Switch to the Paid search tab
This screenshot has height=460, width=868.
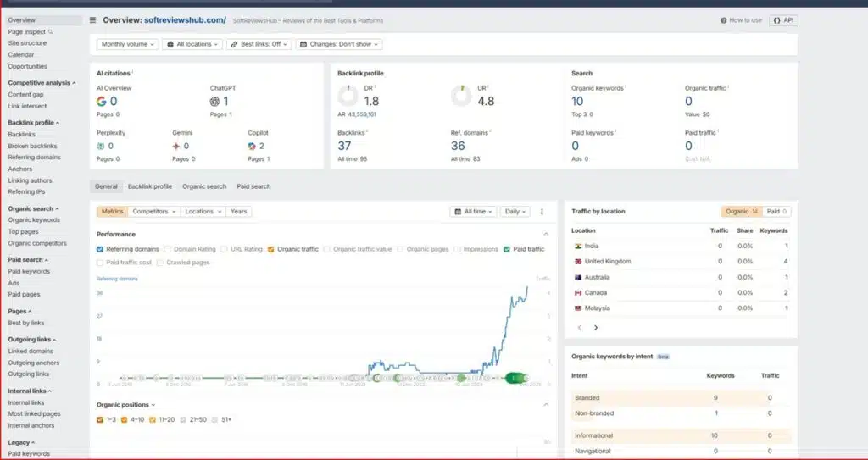pyautogui.click(x=253, y=186)
